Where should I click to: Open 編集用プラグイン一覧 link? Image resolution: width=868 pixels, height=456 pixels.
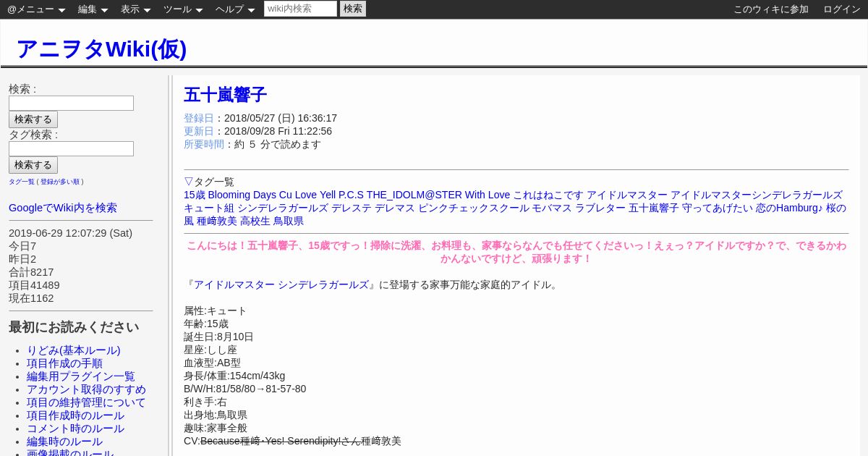[81, 376]
